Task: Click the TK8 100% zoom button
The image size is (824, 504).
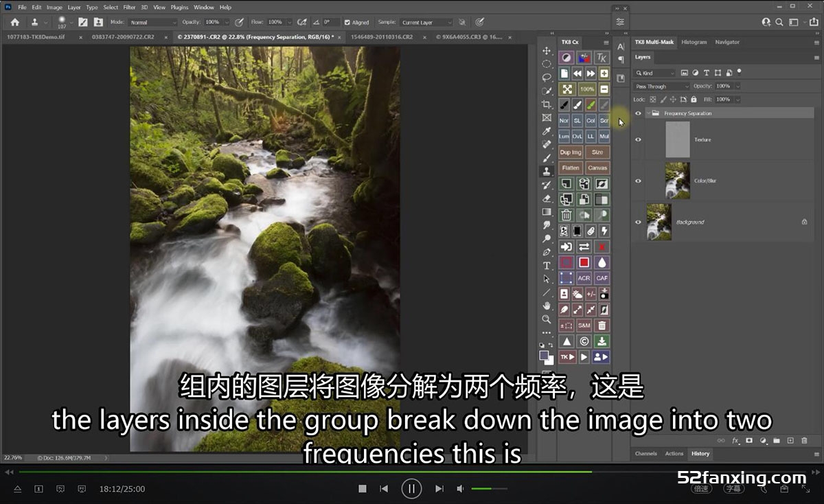Action: pos(586,89)
